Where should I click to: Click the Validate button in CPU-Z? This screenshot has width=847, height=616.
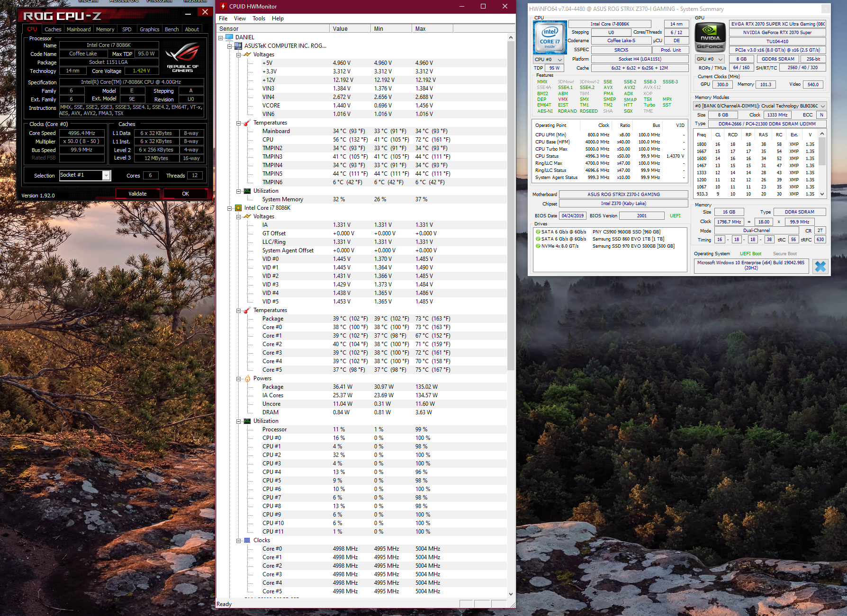[137, 194]
